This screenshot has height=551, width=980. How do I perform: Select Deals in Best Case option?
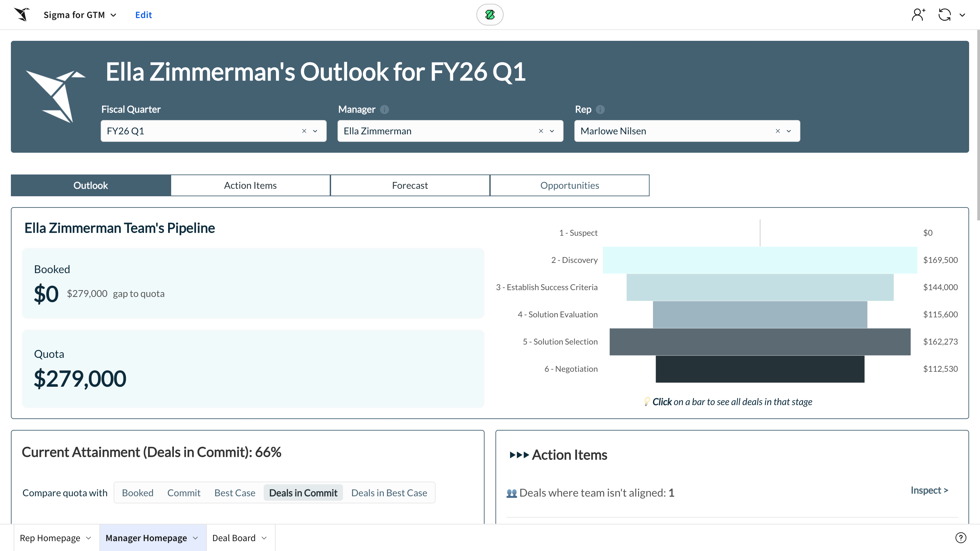[x=389, y=493]
